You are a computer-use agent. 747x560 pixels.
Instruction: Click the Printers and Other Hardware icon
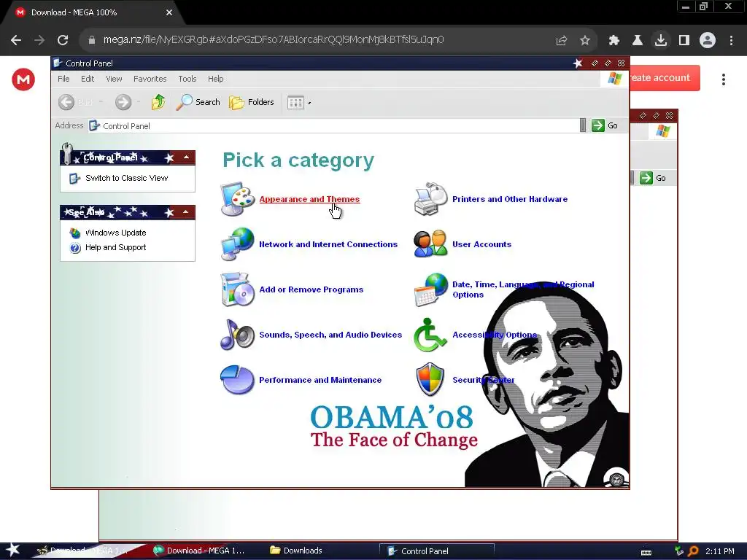pos(431,199)
